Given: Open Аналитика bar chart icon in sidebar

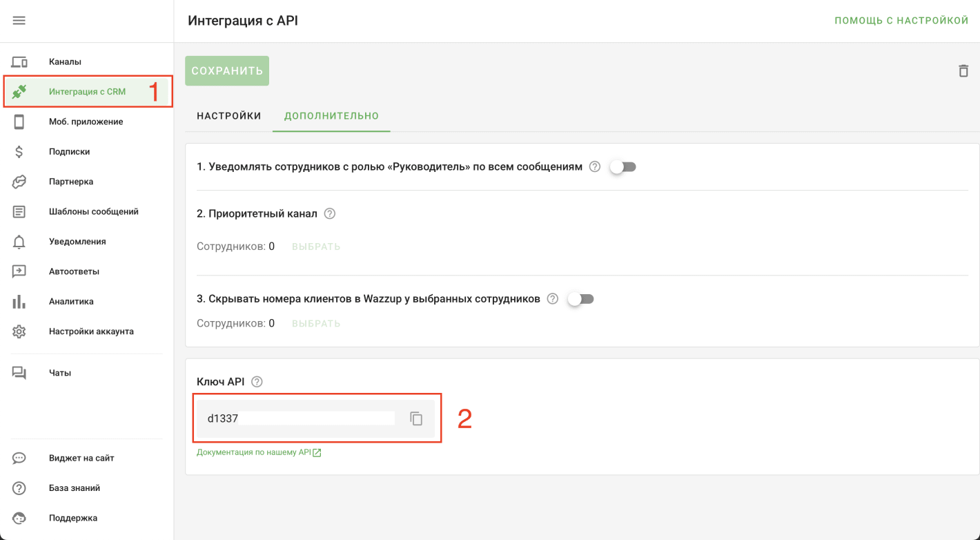Looking at the screenshot, I should pos(19,302).
